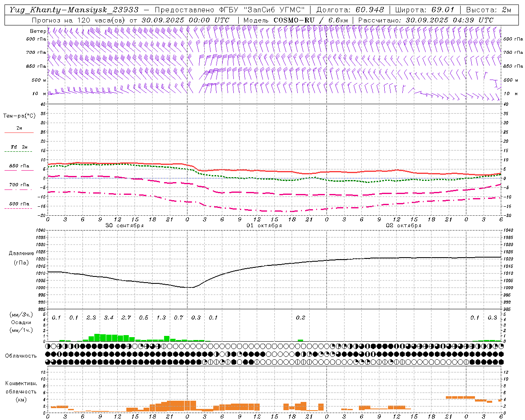Click the forecast length text Прогноз на 120 часа(ов)
Image resolution: width=525 pixels, height=420 pixels.
coord(79,20)
